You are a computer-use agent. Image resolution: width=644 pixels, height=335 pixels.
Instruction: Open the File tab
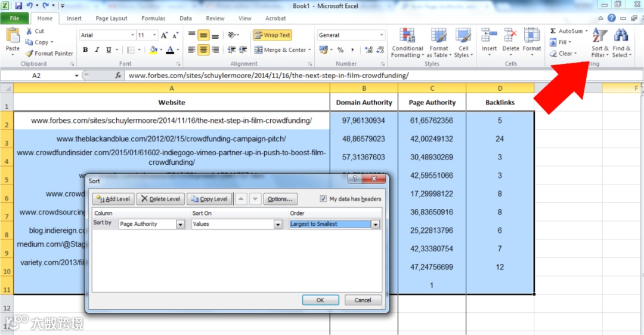point(14,18)
